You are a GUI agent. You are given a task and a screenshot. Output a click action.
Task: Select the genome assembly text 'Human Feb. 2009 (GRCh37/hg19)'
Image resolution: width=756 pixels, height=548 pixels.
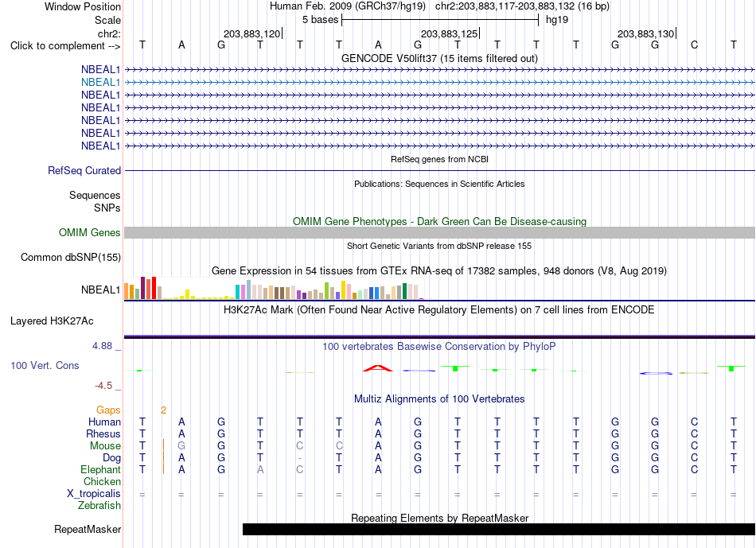(348, 6)
